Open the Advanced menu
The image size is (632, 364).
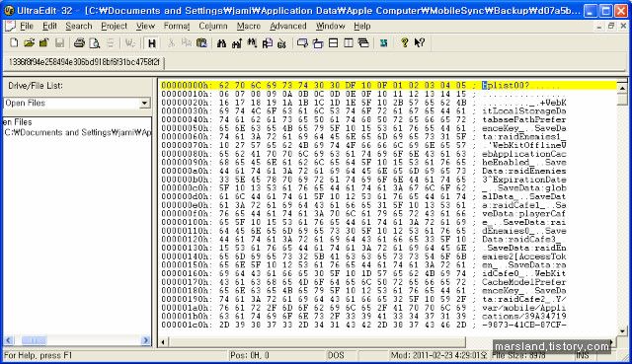coord(287,27)
